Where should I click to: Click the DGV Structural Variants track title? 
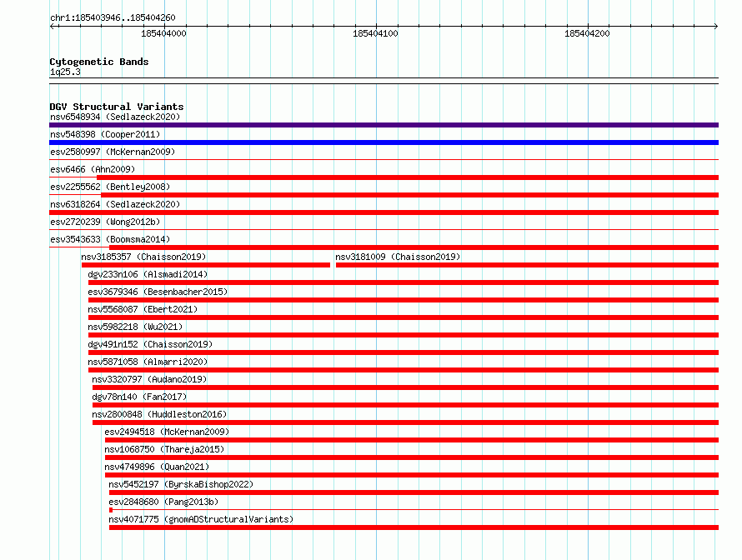[117, 107]
